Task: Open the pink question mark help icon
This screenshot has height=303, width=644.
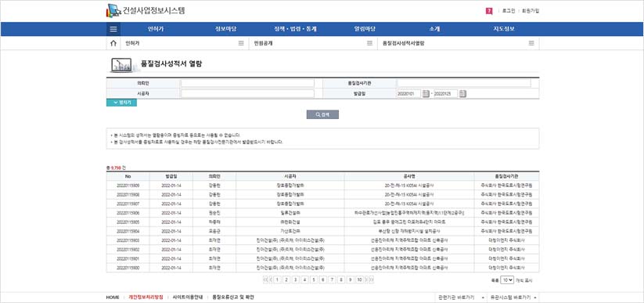Action: (x=489, y=11)
